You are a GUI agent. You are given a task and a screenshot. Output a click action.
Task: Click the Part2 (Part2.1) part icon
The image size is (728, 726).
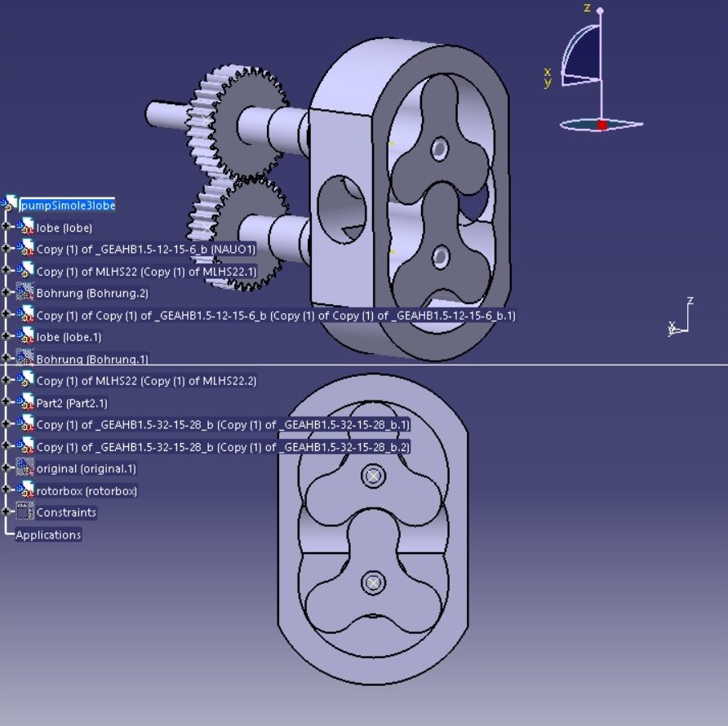(x=25, y=402)
